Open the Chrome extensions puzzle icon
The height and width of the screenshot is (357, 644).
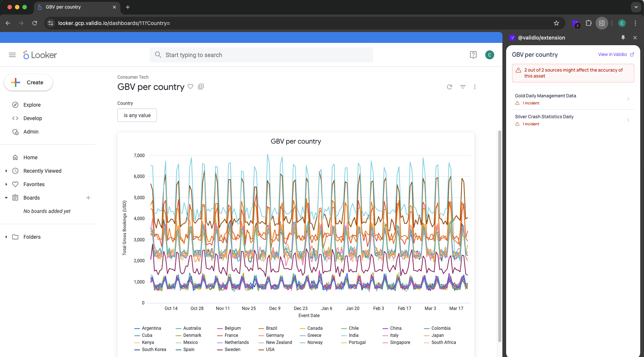[588, 23]
